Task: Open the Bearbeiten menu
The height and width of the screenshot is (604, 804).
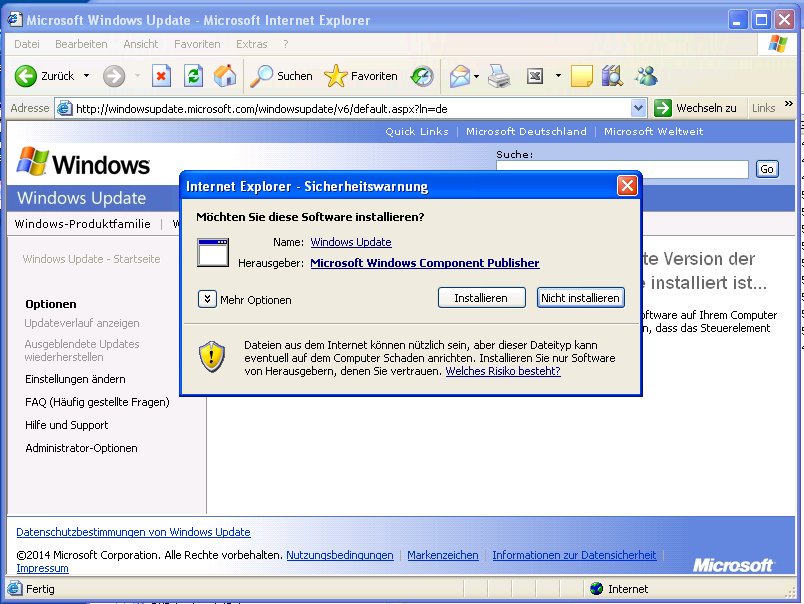Action: pyautogui.click(x=81, y=44)
